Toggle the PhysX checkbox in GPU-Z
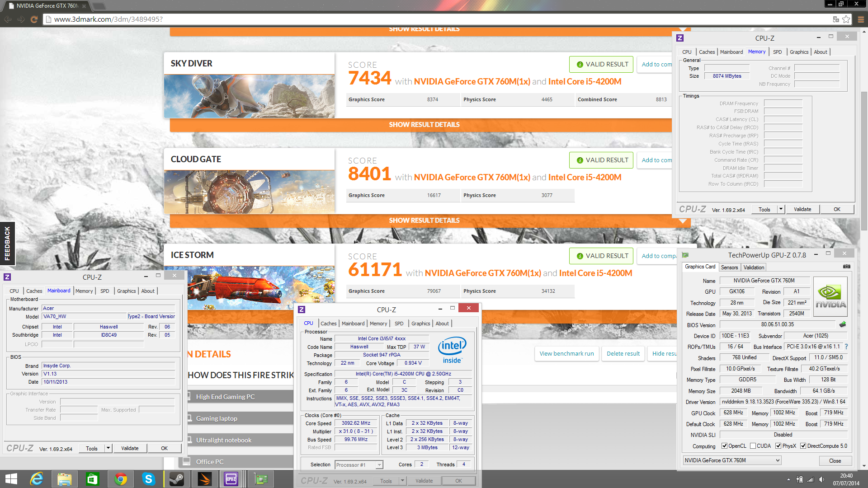Screen dimensions: 868x488 778,446
